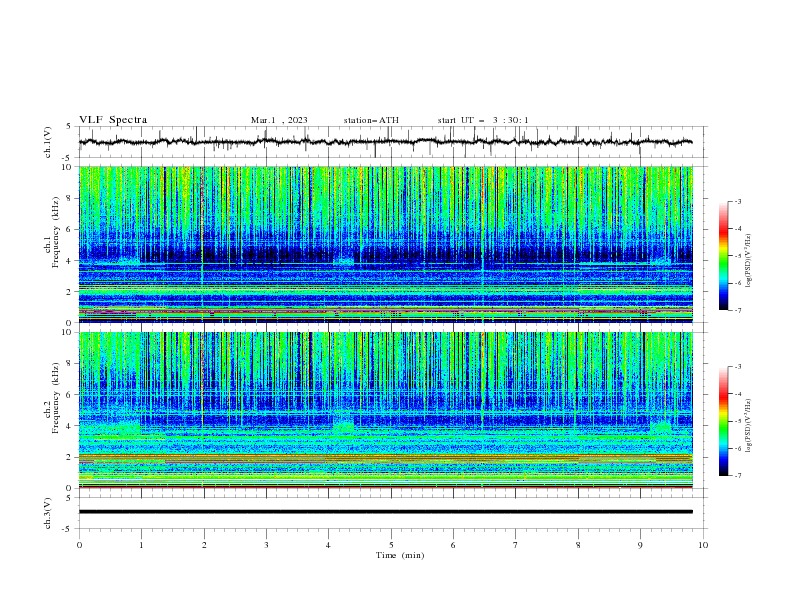Click the "-5" tick on ch.2 colorbar
Image resolution: width=792 pixels, height=612 pixels.
[x=737, y=421]
